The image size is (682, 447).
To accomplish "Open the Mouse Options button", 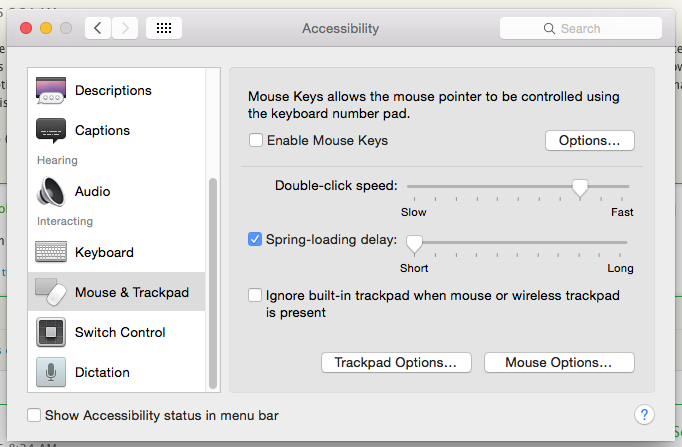I will click(558, 362).
